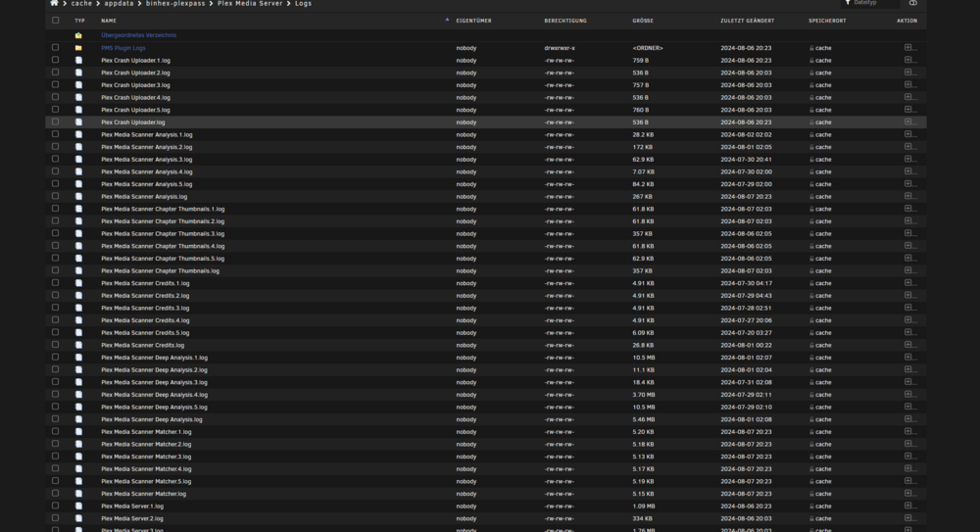This screenshot has height=532, width=980.
Task: Tick checkbox for Plex Media Scanner Analysis.3.log
Action: tap(56, 159)
